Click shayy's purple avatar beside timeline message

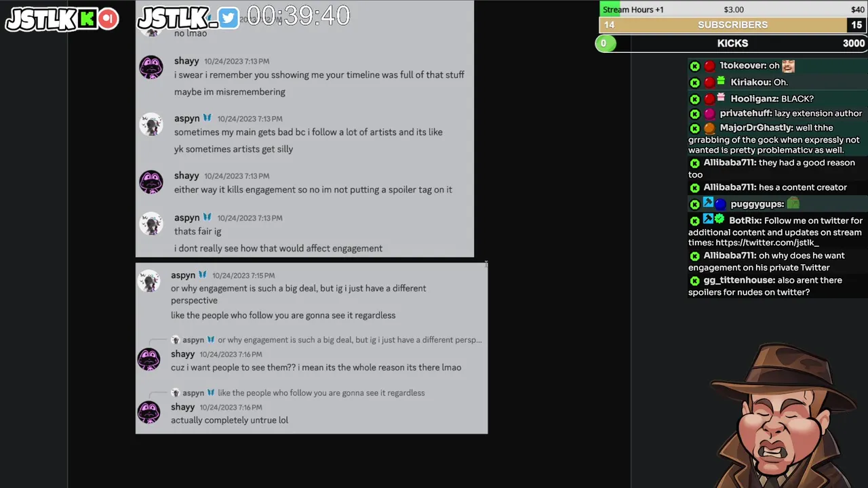pyautogui.click(x=151, y=68)
